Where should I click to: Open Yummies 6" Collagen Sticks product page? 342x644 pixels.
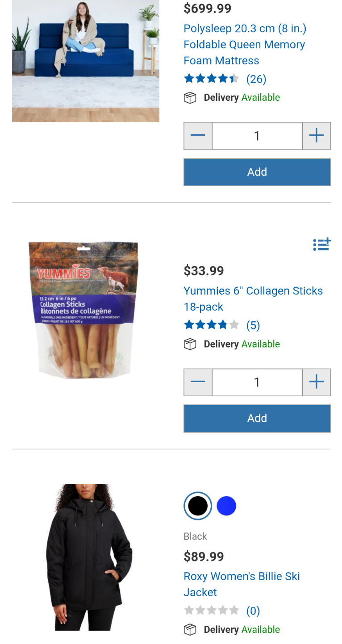point(253,299)
